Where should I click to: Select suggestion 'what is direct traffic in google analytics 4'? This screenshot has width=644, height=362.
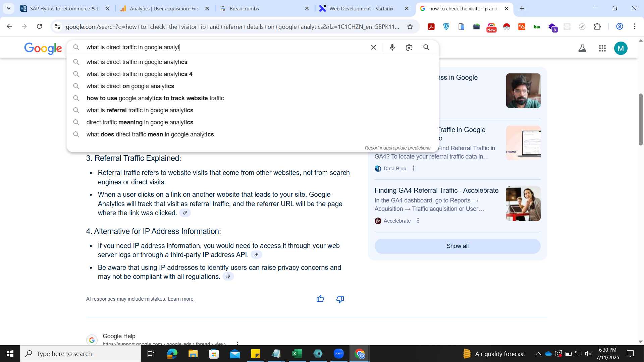tap(253, 74)
